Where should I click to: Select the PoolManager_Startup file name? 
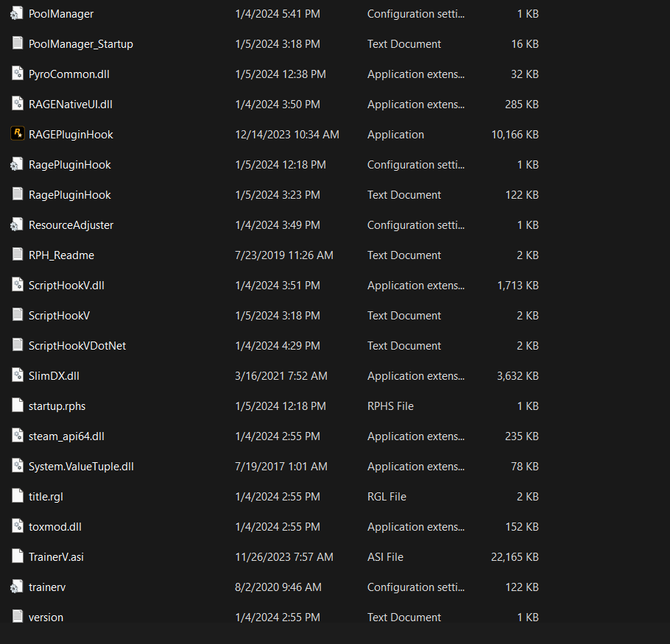pyautogui.click(x=81, y=44)
